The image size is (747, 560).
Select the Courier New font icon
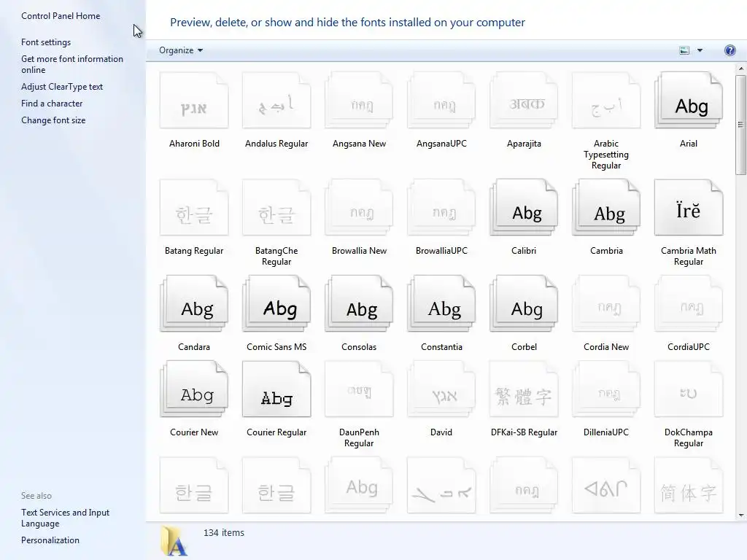click(194, 389)
